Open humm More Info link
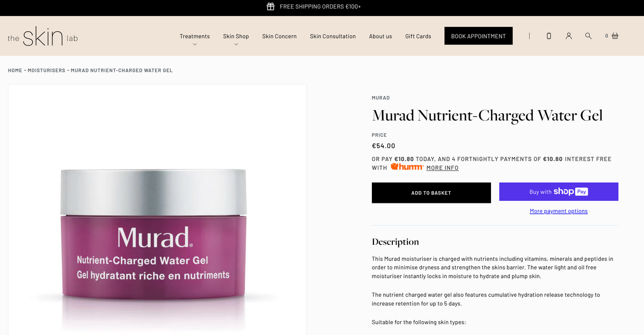 [442, 167]
